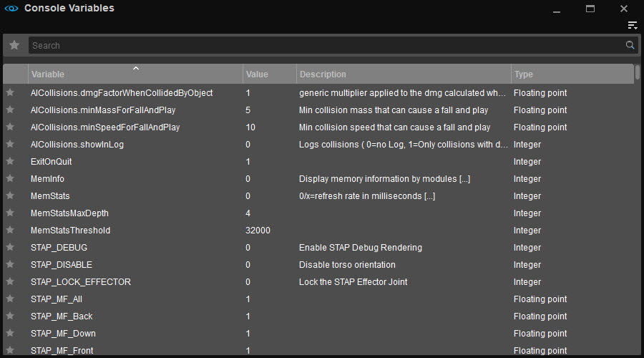Click 'Logs collisions' description text
Image resolution: width=644 pixels, height=358 pixels.
pyautogui.click(x=404, y=144)
